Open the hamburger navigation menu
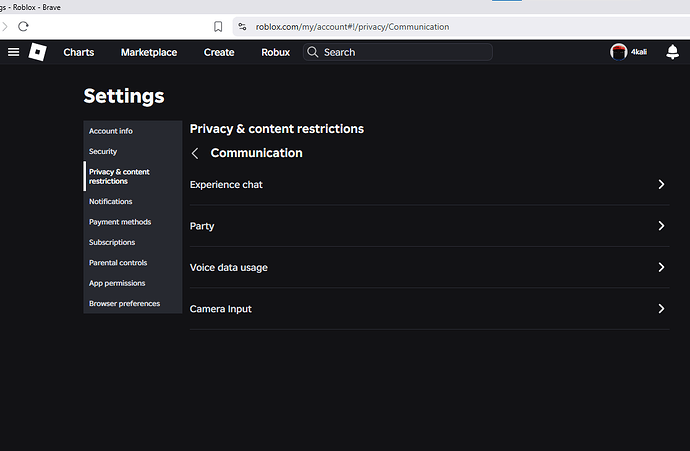Image resolution: width=690 pixels, height=451 pixels. tap(13, 52)
